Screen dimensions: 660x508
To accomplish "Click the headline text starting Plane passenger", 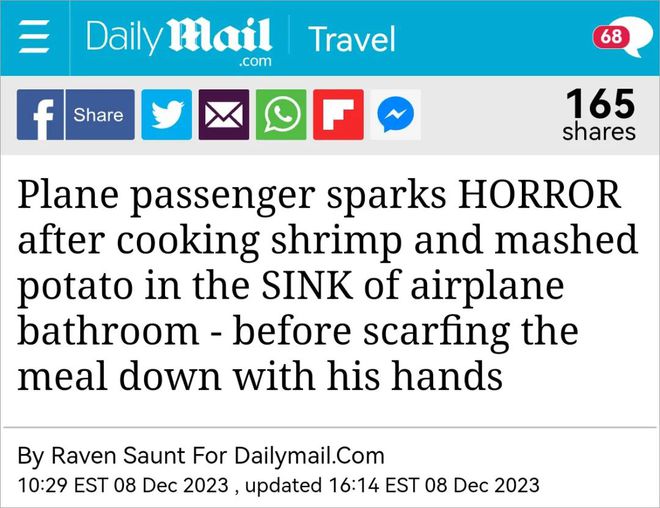I will (327, 285).
